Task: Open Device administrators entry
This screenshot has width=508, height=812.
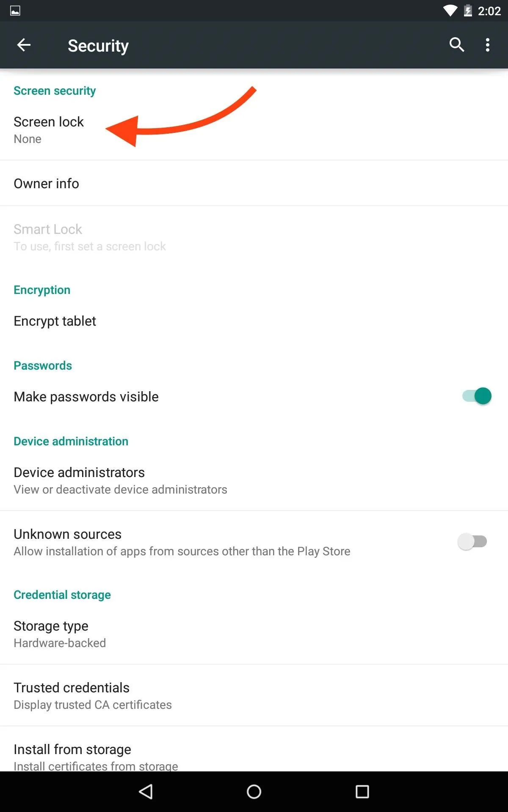Action: tap(254, 480)
